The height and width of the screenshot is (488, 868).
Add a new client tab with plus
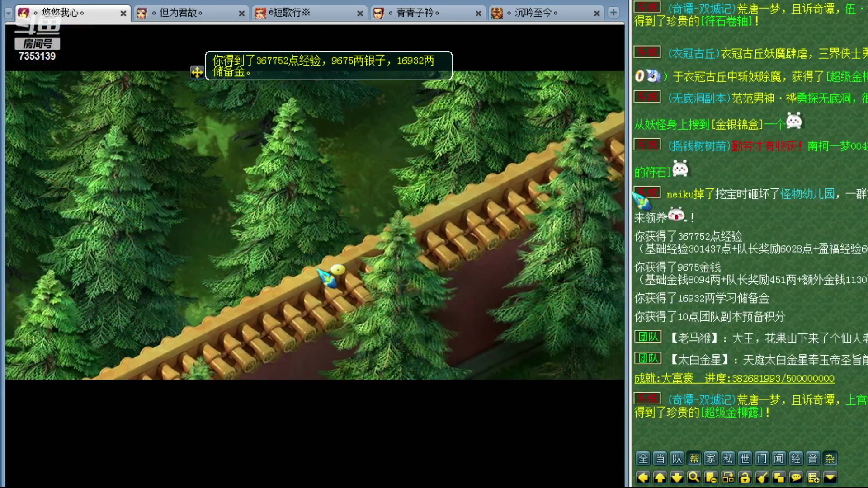613,13
